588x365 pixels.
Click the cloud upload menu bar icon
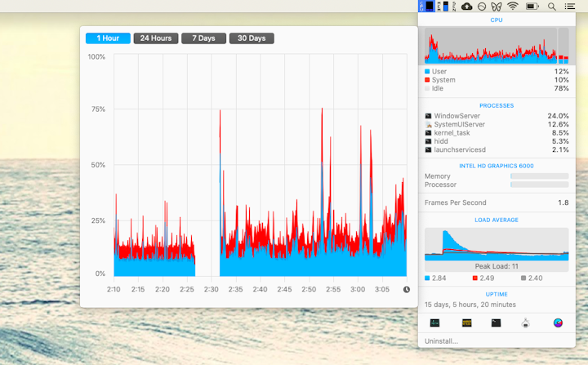coord(467,7)
